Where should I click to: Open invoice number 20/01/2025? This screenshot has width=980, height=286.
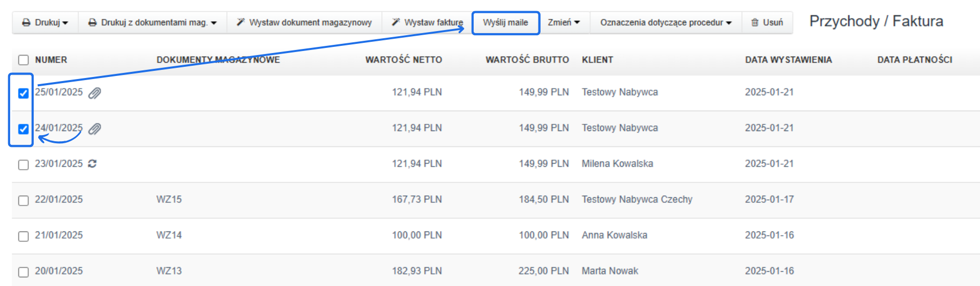[59, 271]
